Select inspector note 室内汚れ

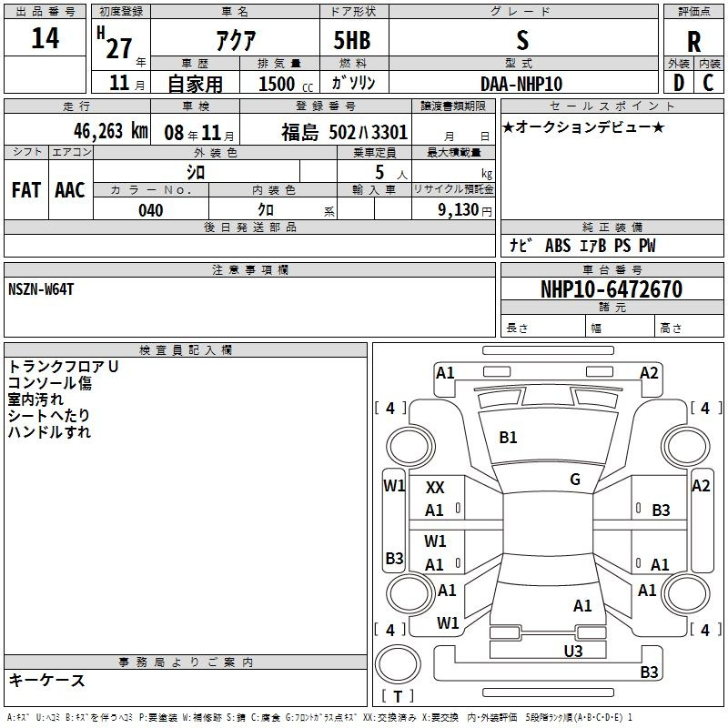pyautogui.click(x=35, y=399)
